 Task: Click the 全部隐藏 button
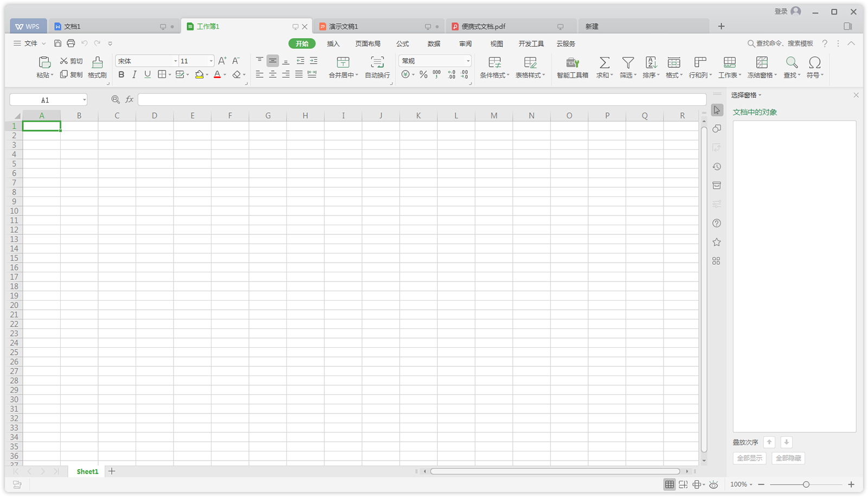coord(788,458)
